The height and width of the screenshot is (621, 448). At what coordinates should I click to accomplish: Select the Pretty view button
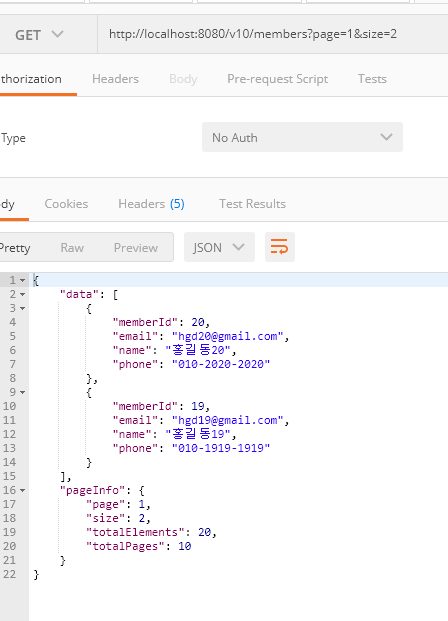[15, 248]
